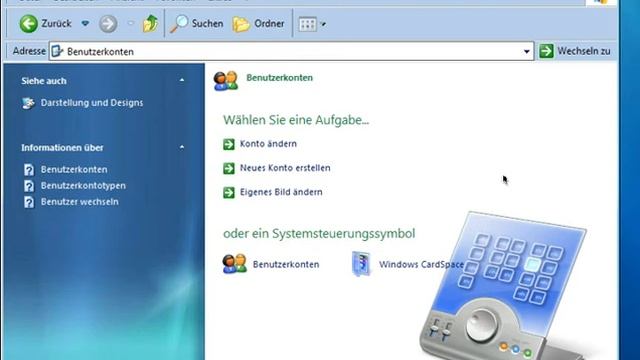The width and height of the screenshot is (640, 360).
Task: Select Eigenes Bild ändern task
Action: coord(281,192)
